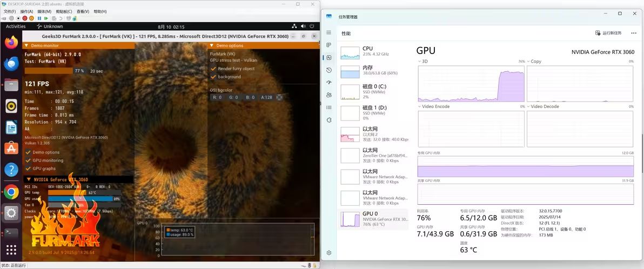
Task: Open Rhythmbox music player in the dock
Action: (11, 106)
